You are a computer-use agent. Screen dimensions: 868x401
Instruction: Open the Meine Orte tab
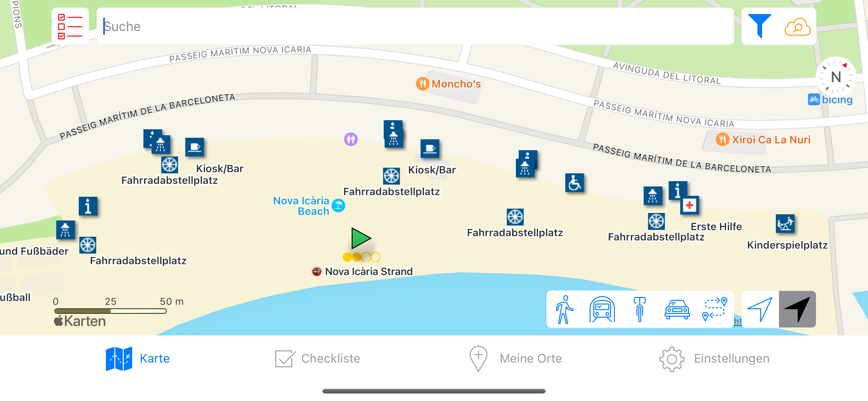(x=515, y=359)
